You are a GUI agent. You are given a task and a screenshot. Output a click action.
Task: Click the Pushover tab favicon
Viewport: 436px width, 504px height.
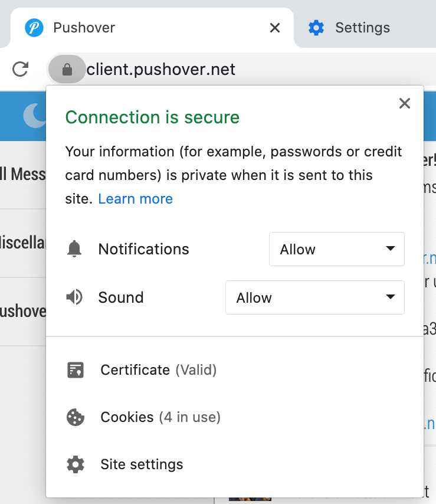[x=34, y=28]
